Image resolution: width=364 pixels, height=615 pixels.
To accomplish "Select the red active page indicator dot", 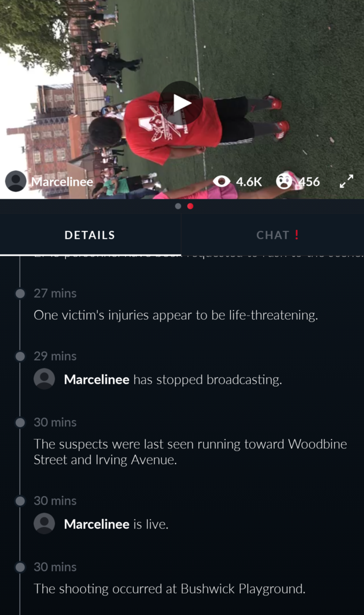I will tap(191, 206).
